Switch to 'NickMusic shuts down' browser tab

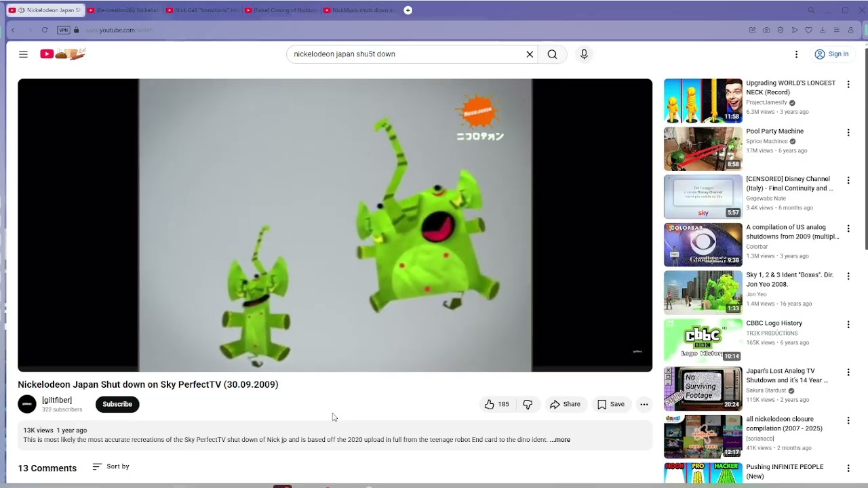tap(360, 10)
